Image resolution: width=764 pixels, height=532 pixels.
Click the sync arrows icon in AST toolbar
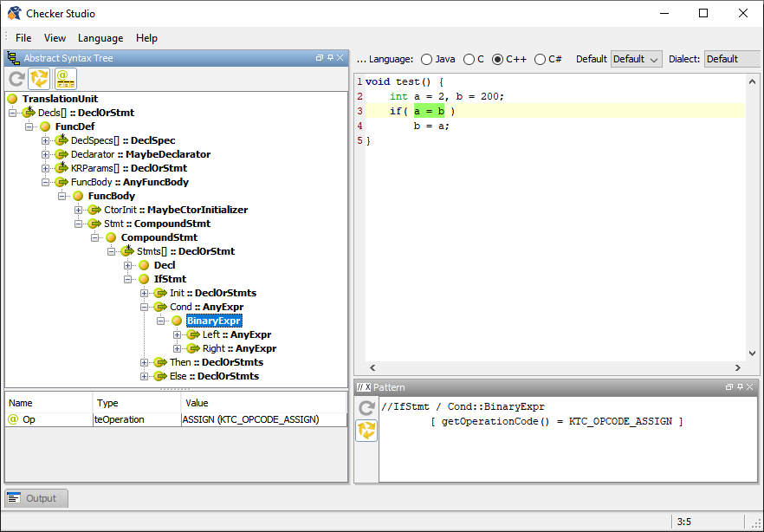click(39, 79)
